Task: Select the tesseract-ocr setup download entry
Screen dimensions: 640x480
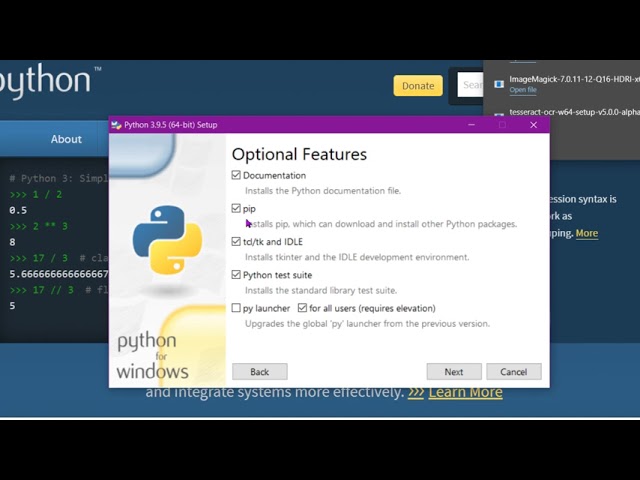Action: [574, 112]
